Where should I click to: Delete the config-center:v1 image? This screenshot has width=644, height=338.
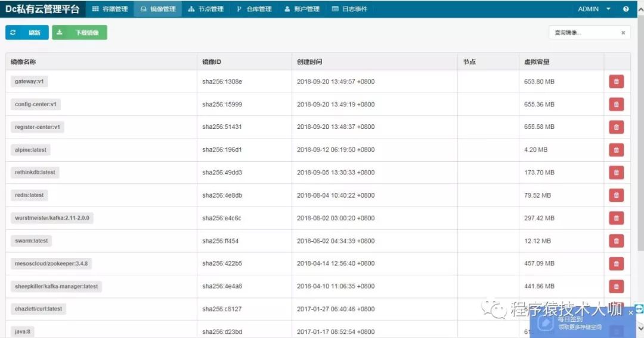pyautogui.click(x=616, y=105)
